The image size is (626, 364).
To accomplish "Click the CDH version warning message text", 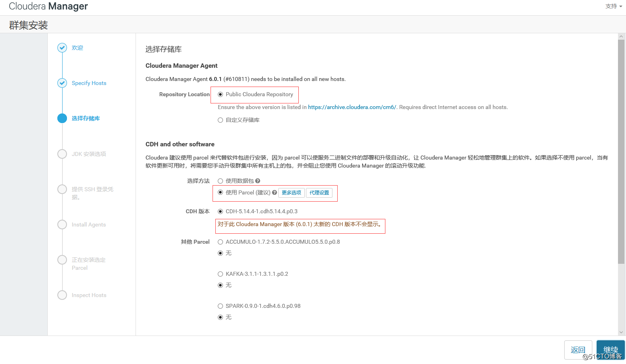I will point(300,224).
